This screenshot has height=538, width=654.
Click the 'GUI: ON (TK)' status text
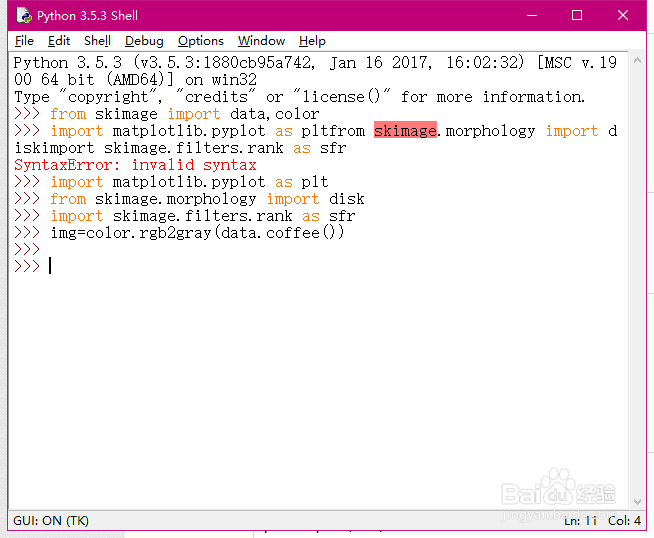point(51,520)
